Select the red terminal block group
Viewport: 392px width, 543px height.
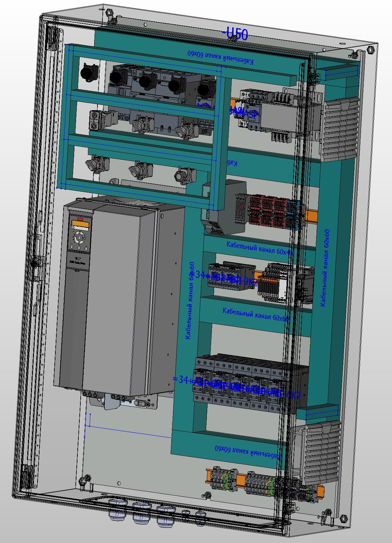267,211
